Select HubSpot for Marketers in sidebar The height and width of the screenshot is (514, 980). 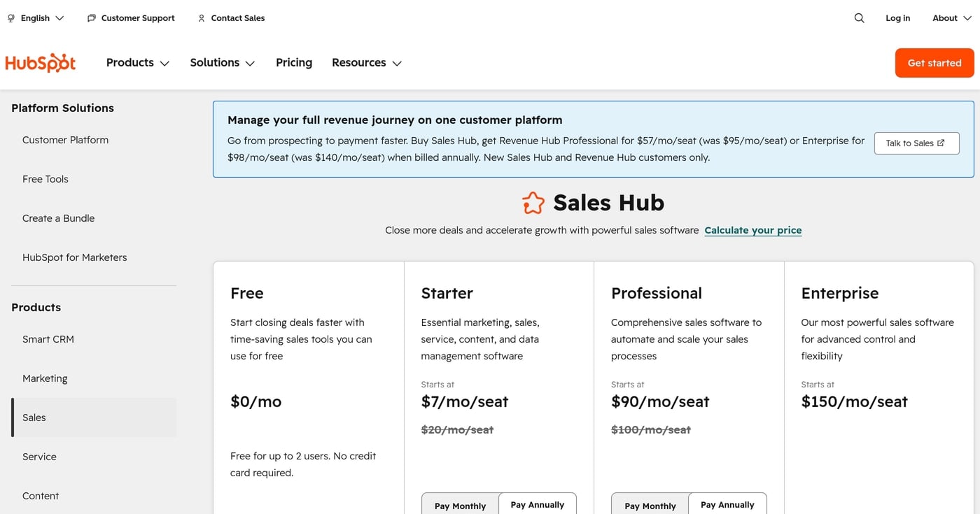[x=75, y=257]
